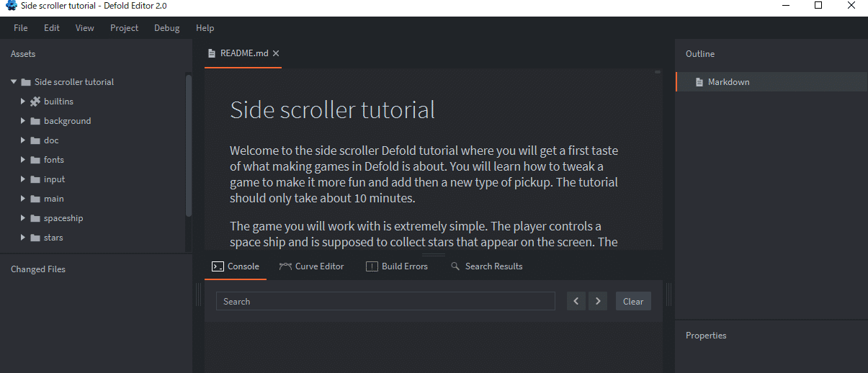Switch to the Search Results tab

click(487, 266)
